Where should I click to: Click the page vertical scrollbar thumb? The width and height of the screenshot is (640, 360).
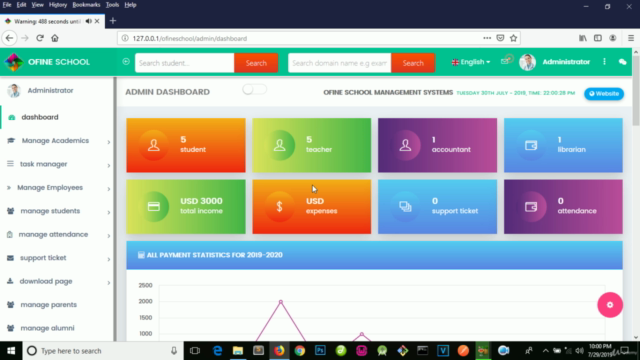(x=636, y=91)
